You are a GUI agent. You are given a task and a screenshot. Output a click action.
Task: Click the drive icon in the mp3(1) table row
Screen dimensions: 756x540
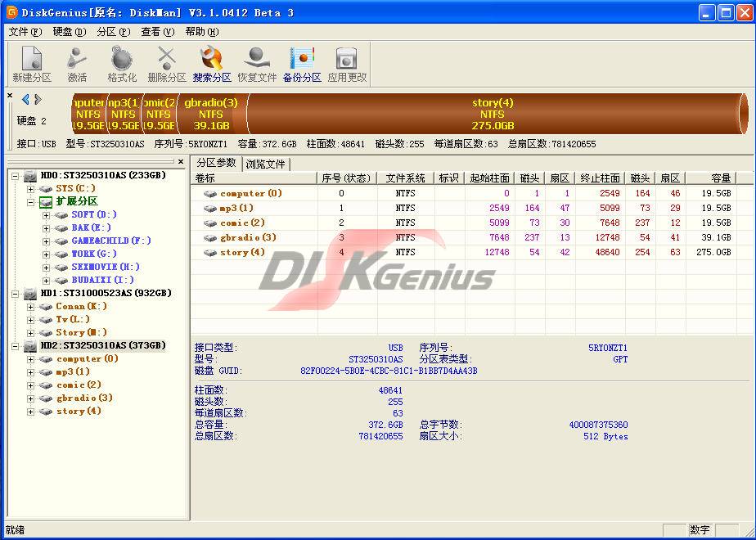click(x=210, y=209)
